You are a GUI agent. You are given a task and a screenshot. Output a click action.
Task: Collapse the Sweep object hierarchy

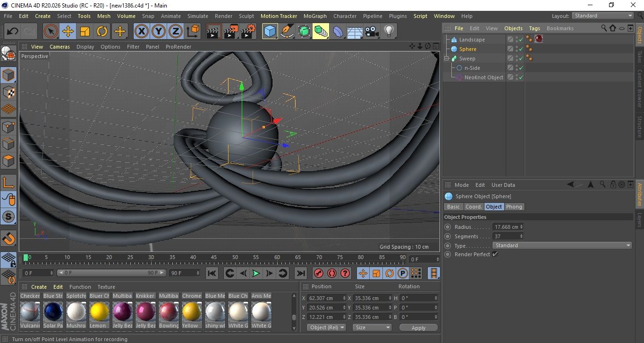447,59
